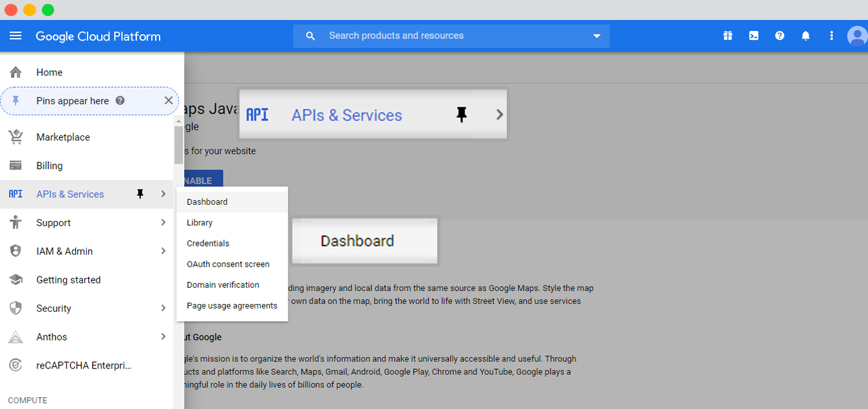
Task: Click the Google Cloud Platform logo text
Action: (98, 36)
